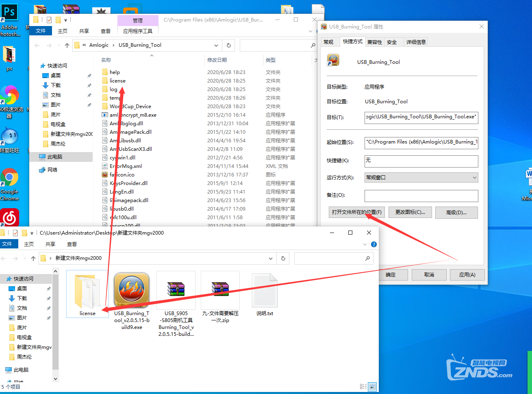
Task: Click the 打开文件所在的位置 button
Action: coord(356,212)
